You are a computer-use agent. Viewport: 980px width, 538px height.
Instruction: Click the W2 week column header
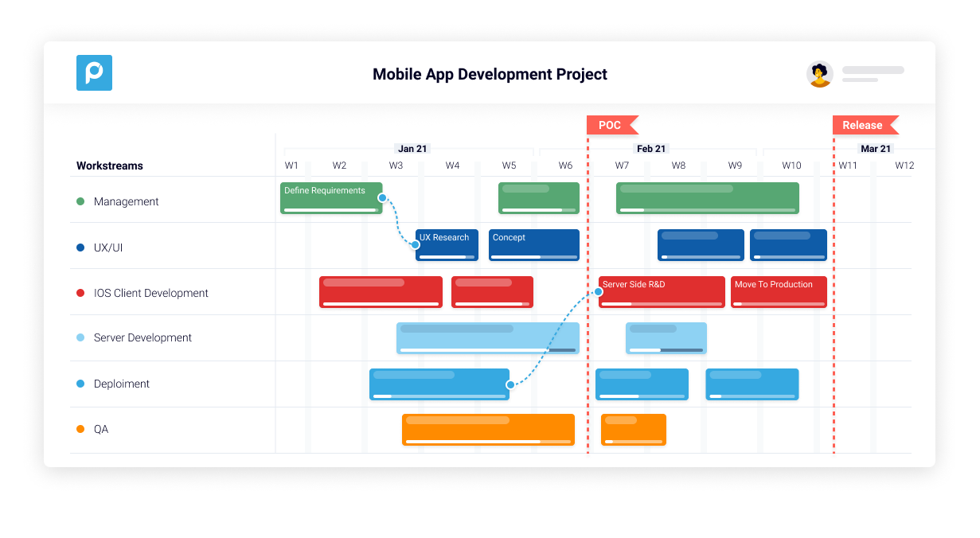pyautogui.click(x=339, y=166)
